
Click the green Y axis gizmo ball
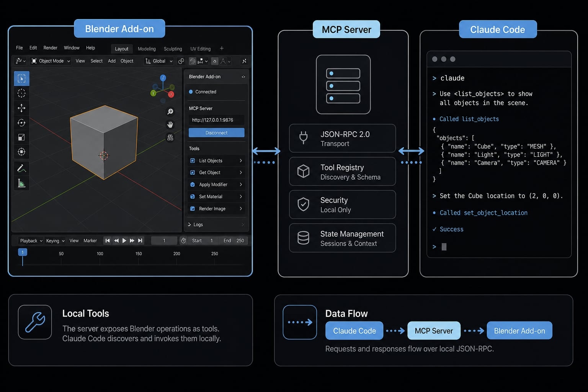point(153,93)
